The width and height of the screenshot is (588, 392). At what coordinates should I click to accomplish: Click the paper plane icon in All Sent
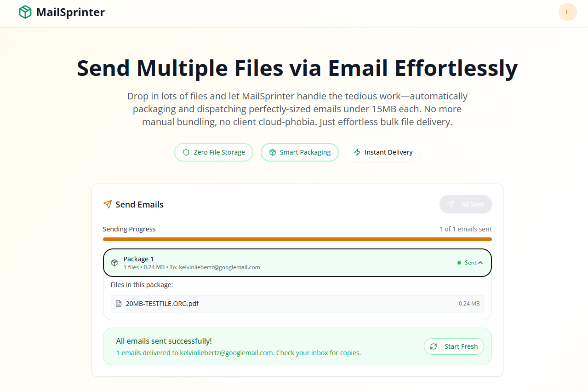coord(451,204)
